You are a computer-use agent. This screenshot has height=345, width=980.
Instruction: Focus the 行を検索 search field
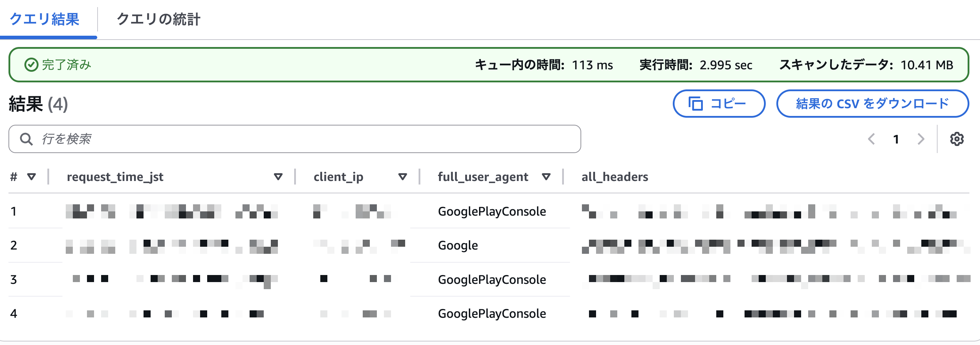click(x=294, y=139)
